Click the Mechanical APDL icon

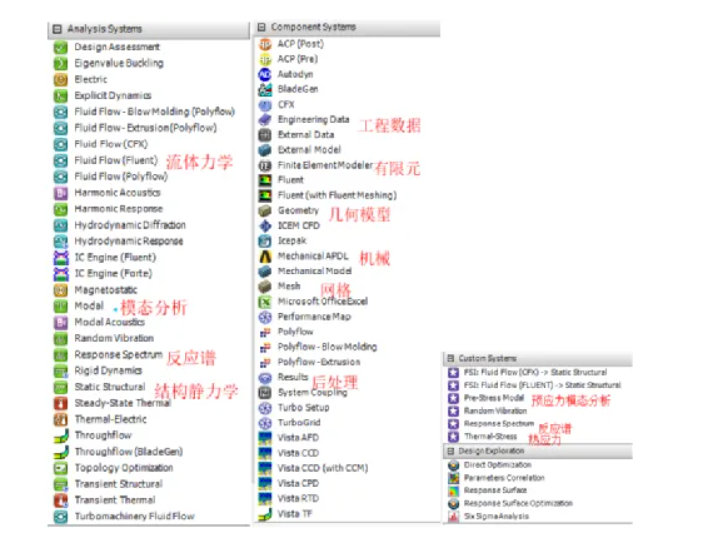click(265, 256)
